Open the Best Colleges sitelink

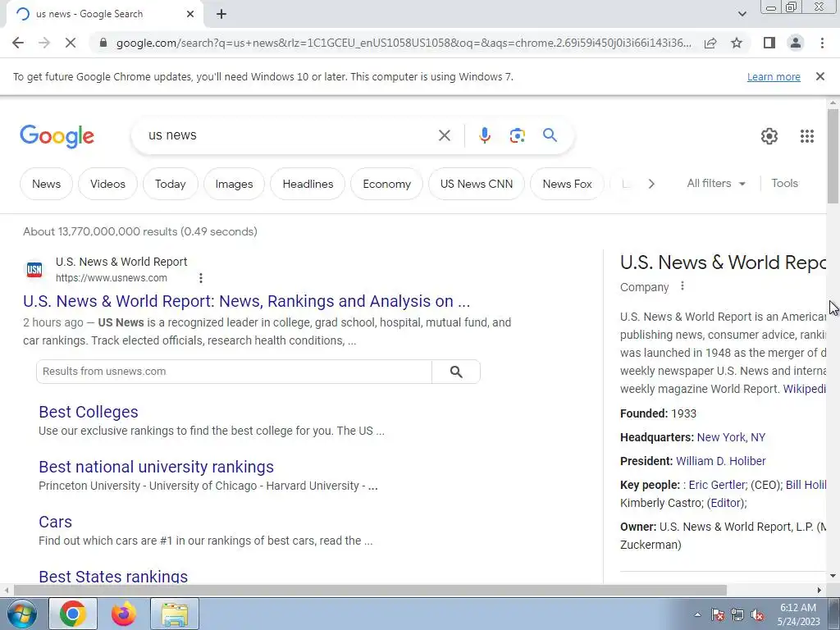point(89,412)
